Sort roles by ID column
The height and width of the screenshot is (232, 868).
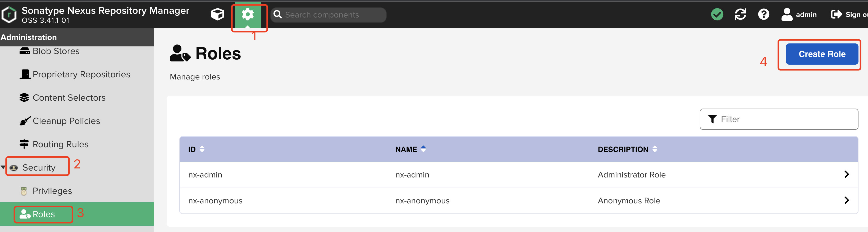(202, 149)
